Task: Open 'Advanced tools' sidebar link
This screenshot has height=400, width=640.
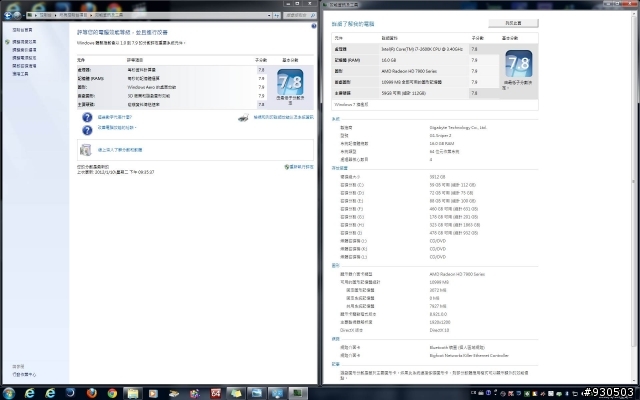Action: [20, 74]
